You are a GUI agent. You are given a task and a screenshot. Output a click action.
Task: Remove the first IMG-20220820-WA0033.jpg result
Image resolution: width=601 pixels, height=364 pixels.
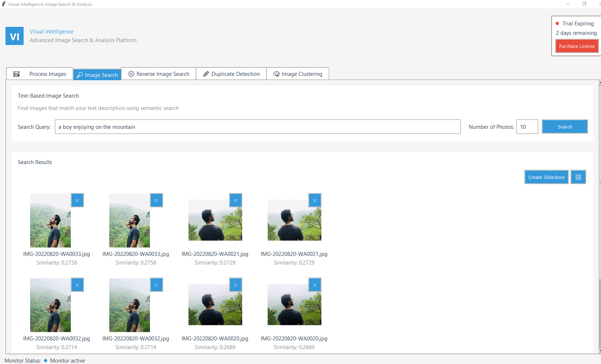(77, 200)
